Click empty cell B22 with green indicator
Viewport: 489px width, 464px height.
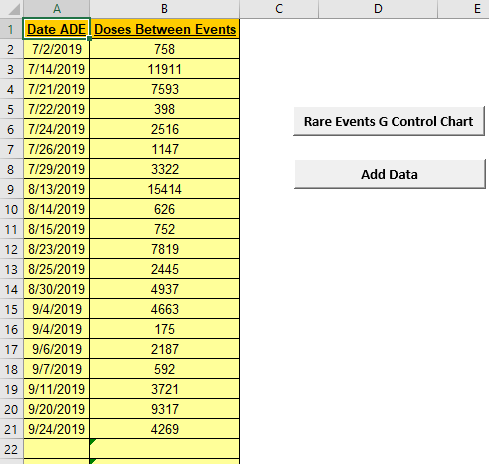(165, 449)
